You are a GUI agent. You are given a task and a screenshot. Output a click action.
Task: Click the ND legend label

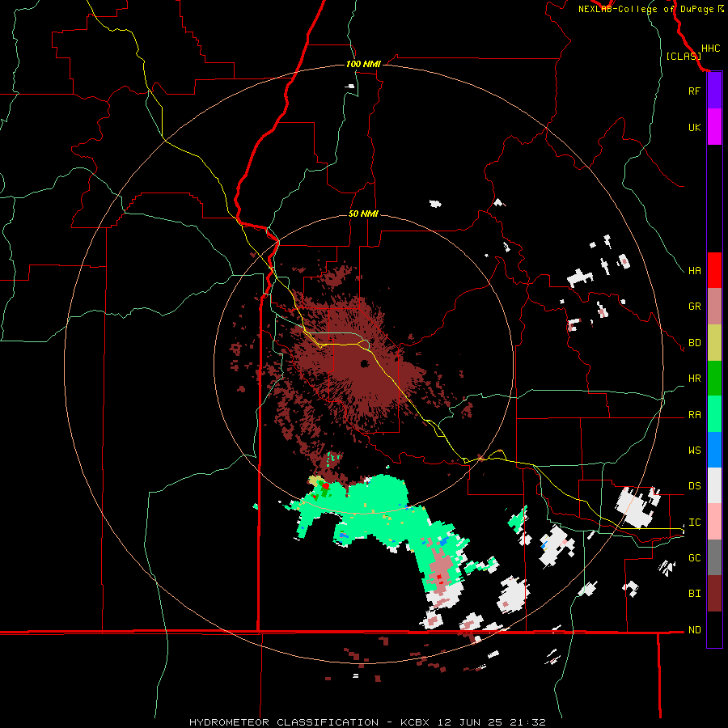coord(694,629)
